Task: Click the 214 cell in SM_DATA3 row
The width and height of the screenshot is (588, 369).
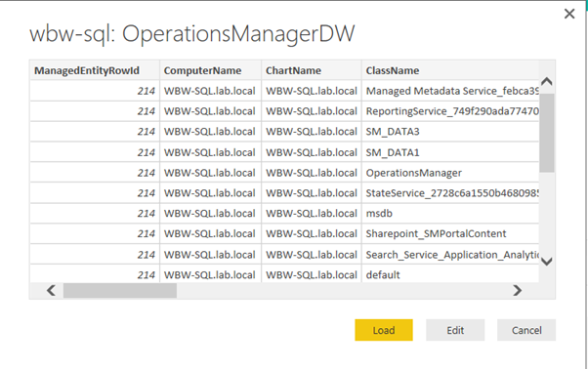Action: [95, 132]
